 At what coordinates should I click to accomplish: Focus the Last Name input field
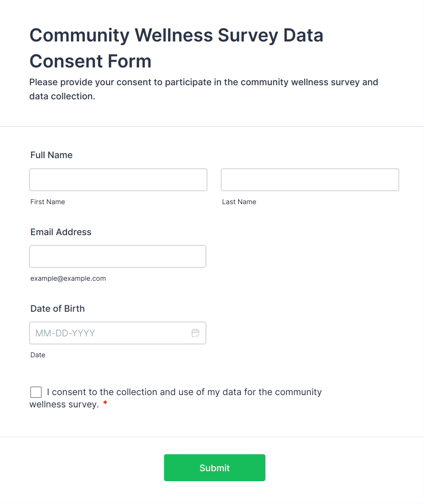pyautogui.click(x=310, y=180)
